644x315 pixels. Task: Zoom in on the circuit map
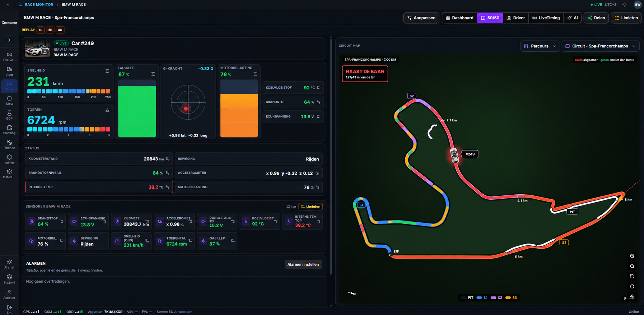[632, 256]
